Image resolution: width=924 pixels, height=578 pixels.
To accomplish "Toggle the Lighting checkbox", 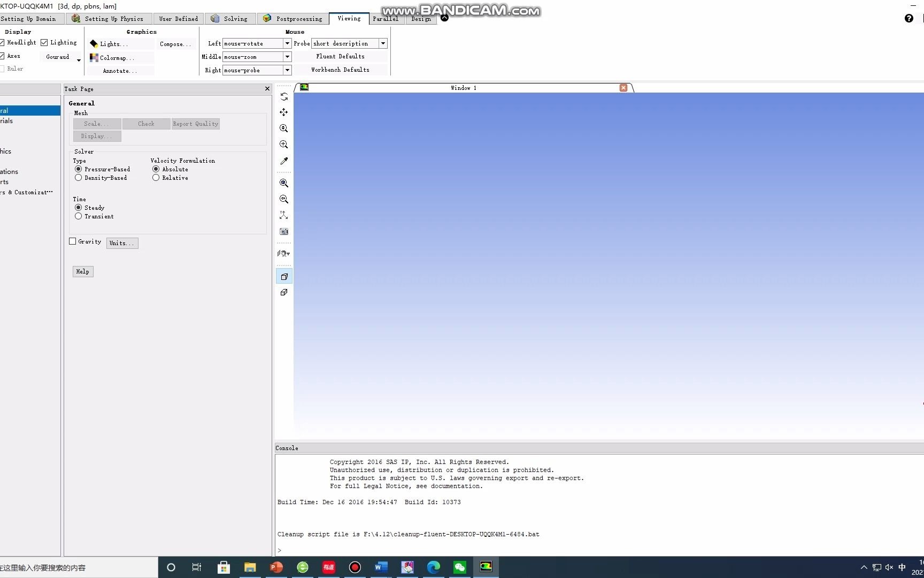I will [44, 42].
